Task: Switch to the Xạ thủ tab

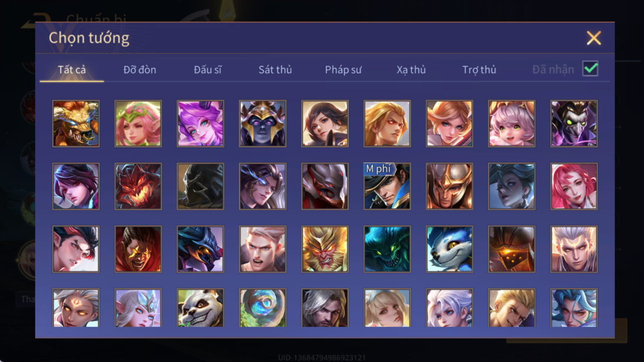Action: (x=411, y=70)
